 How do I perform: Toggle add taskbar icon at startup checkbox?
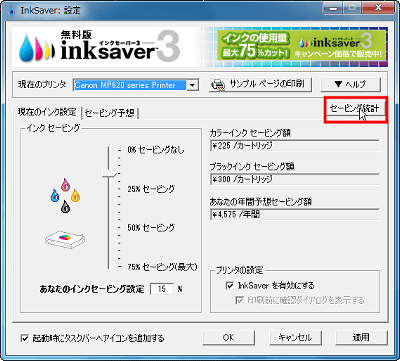click(25, 338)
